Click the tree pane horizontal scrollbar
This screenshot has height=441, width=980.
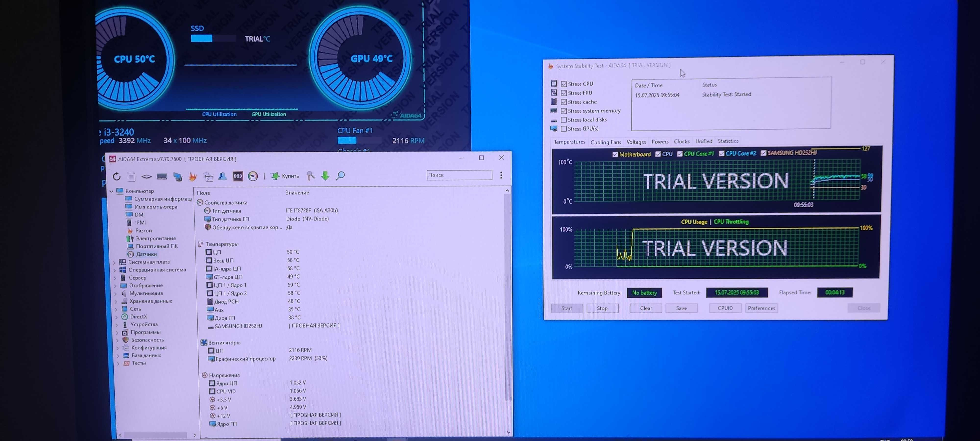click(156, 435)
